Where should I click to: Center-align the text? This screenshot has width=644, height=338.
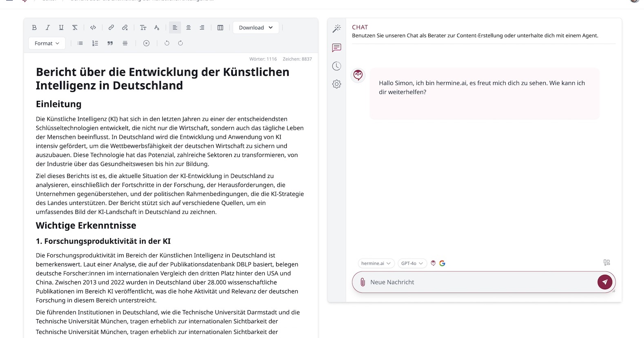pos(188,27)
